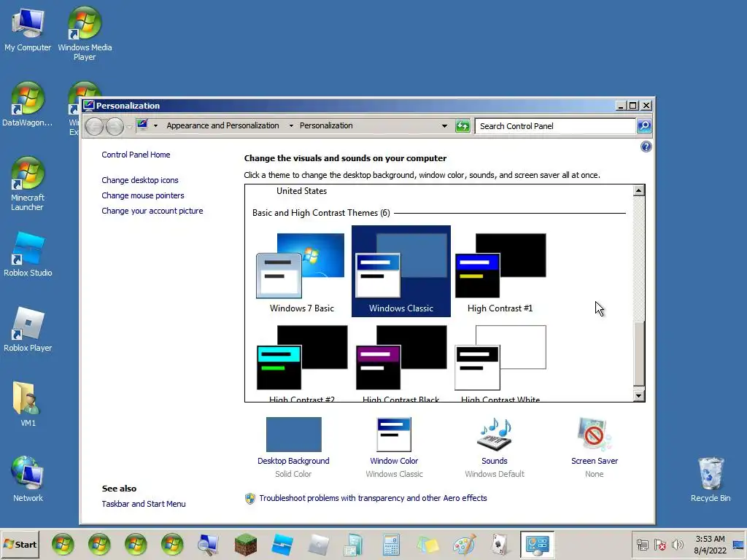
Task: Open Sounds settings icon
Action: [494, 435]
